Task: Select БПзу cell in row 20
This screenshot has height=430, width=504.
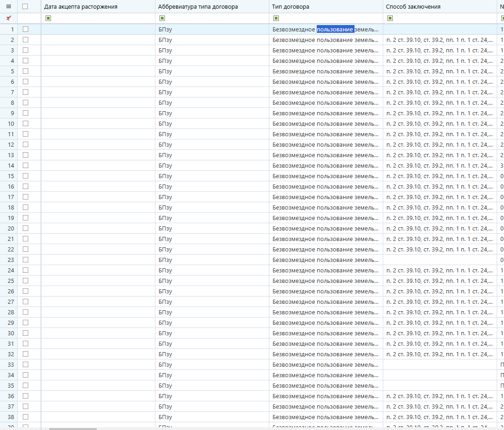Action: 212,229
